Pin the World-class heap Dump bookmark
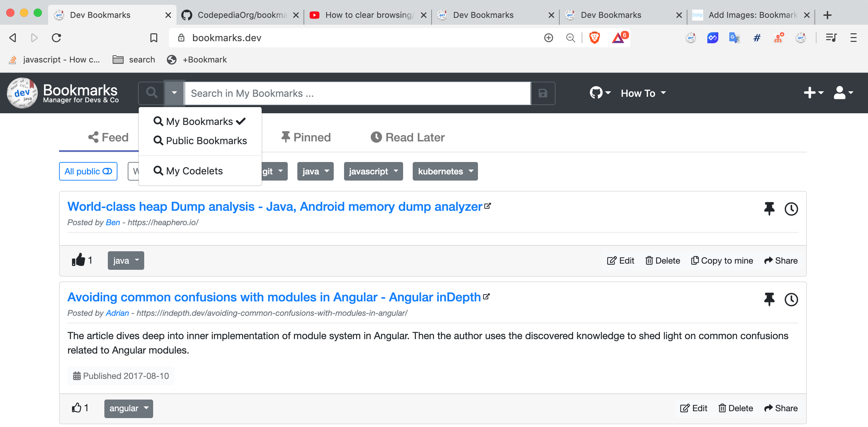Screen dimensions: 868x427 tap(769, 208)
